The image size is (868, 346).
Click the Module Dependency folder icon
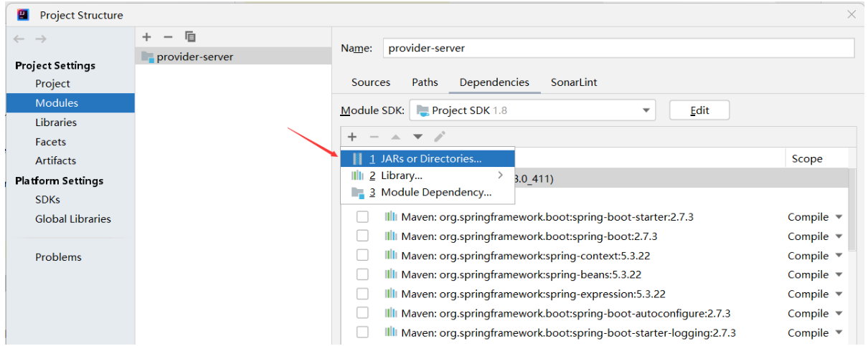click(357, 192)
